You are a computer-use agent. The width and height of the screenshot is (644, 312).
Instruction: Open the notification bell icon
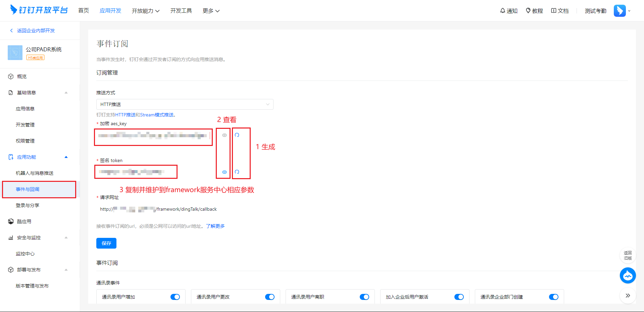[x=502, y=11]
